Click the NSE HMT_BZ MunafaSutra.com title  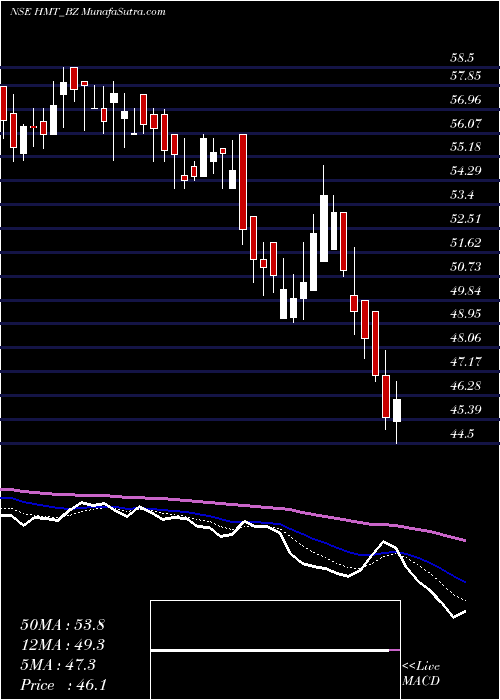tap(88, 11)
